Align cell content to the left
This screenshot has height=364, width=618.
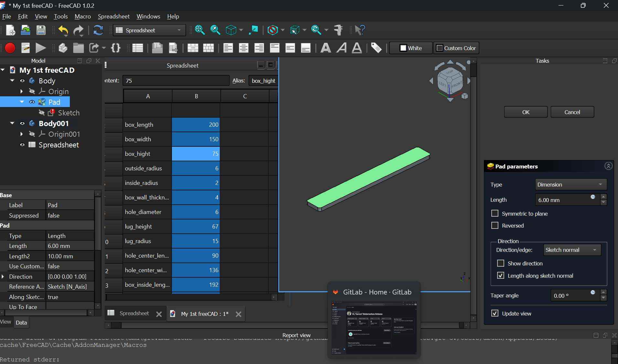pos(228,48)
